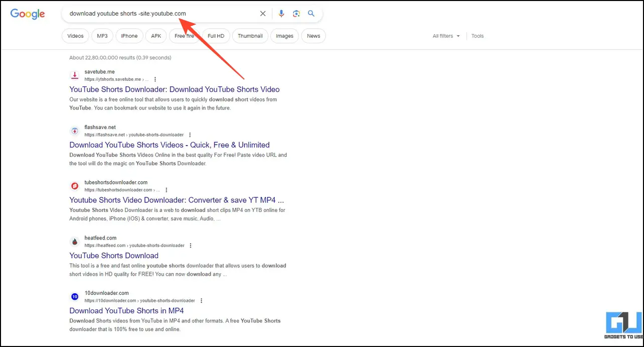
Task: Click the ytshorts.savetube.me URL text
Action: point(116,79)
